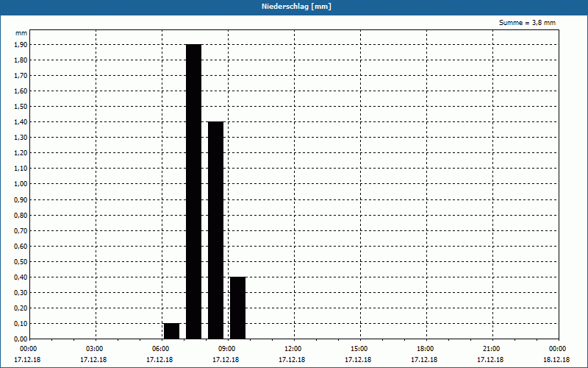Click the 12:00 time label

[x=293, y=349]
